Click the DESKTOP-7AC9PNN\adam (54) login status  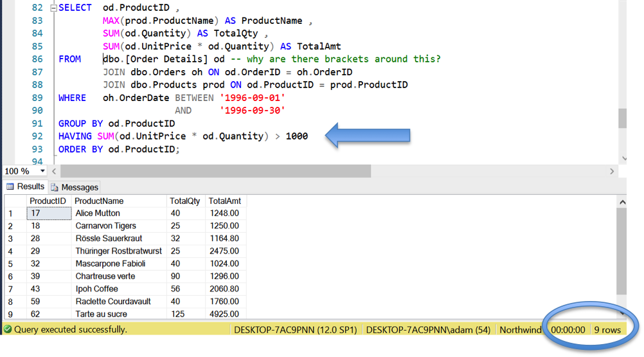coord(428,330)
